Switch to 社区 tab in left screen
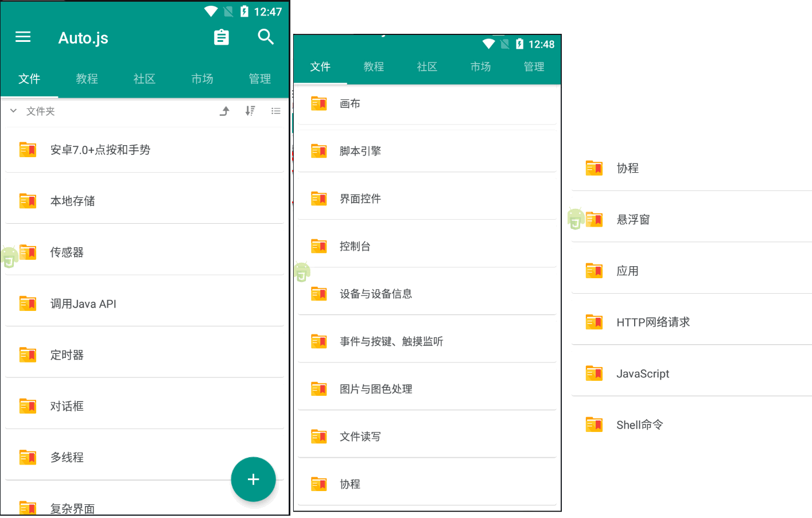The width and height of the screenshot is (812, 518). [x=145, y=79]
